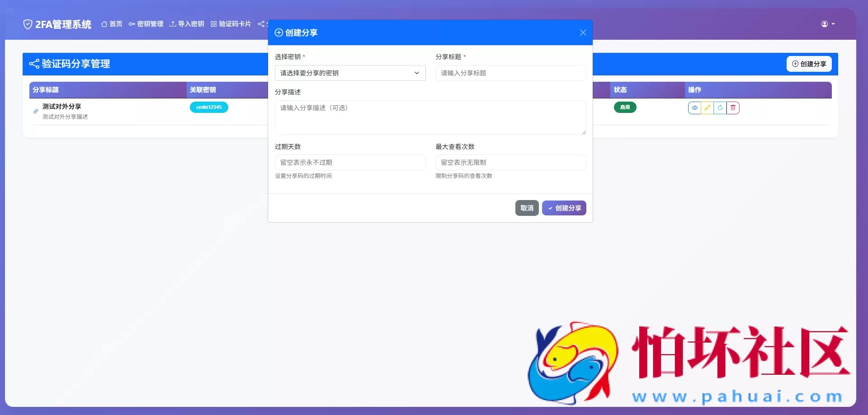Click the refresh icon on the share row
The height and width of the screenshot is (415, 868).
click(x=720, y=107)
